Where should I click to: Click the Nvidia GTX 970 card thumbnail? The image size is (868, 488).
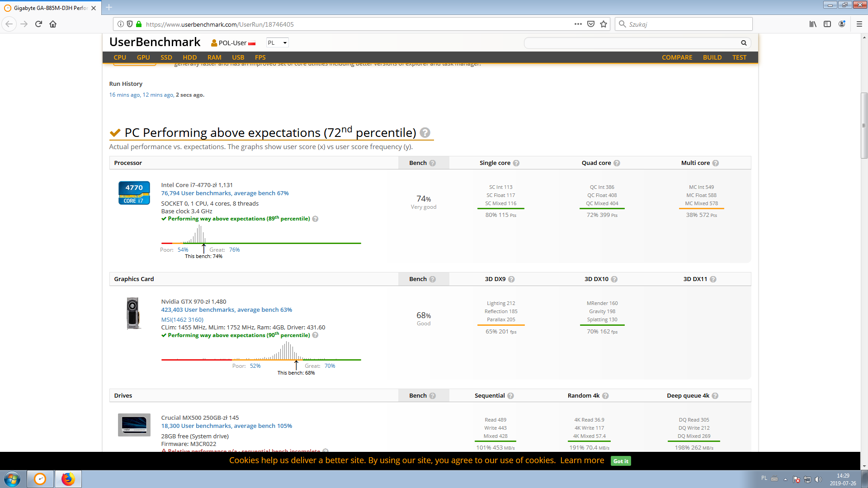[x=133, y=313]
